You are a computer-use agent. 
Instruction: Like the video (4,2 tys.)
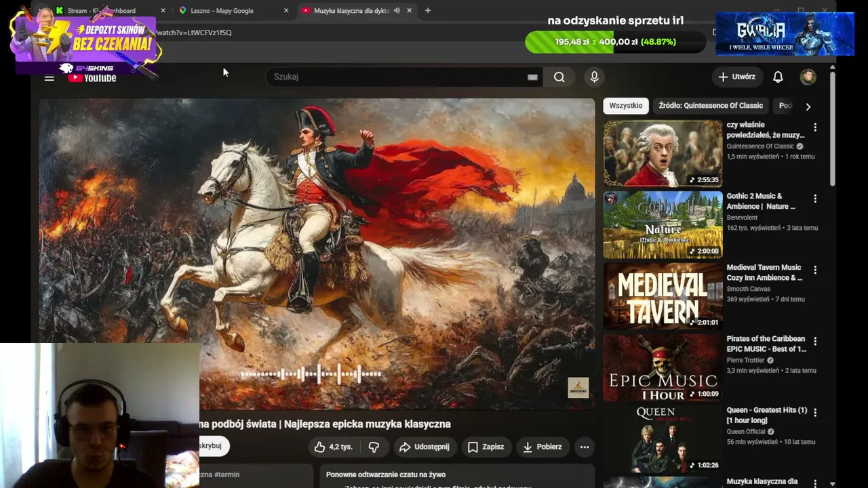pyautogui.click(x=334, y=447)
